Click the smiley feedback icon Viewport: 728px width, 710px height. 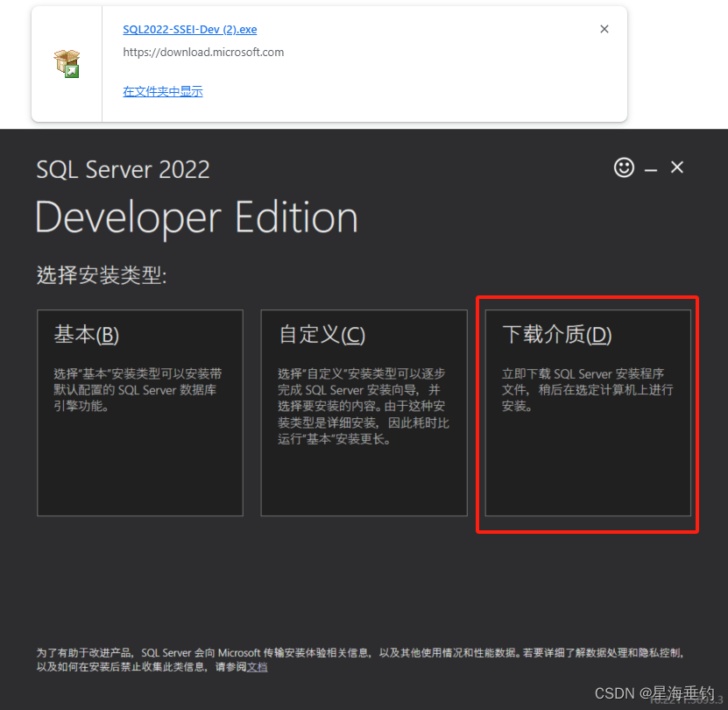(624, 167)
